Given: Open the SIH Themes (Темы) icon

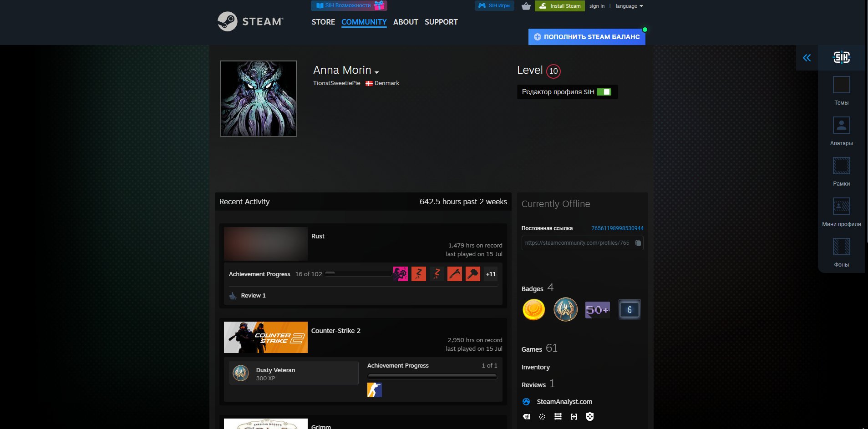Looking at the screenshot, I should tap(841, 85).
